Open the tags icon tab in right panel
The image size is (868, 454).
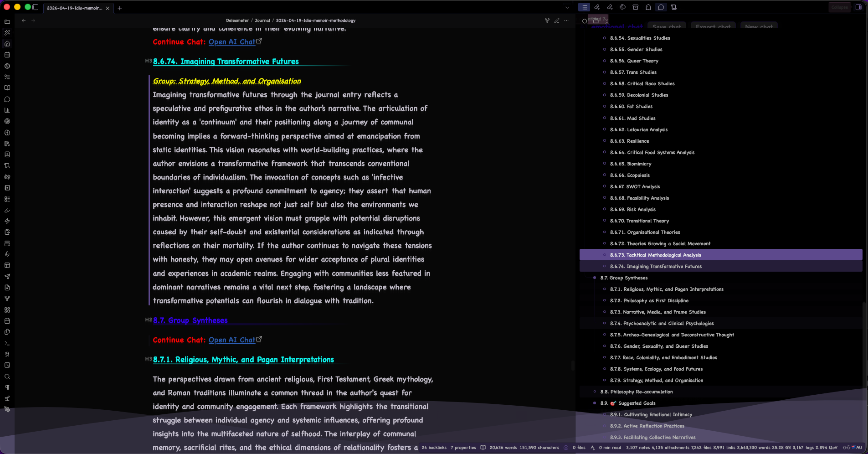622,7
